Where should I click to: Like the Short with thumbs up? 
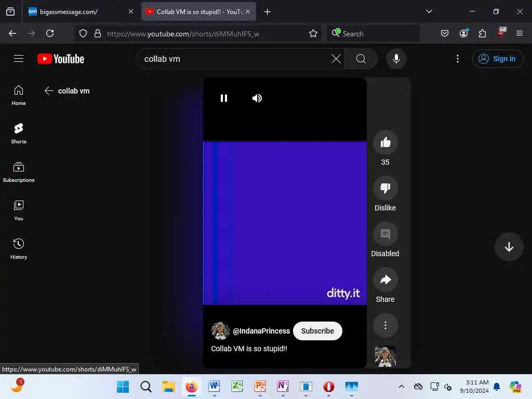tap(385, 142)
